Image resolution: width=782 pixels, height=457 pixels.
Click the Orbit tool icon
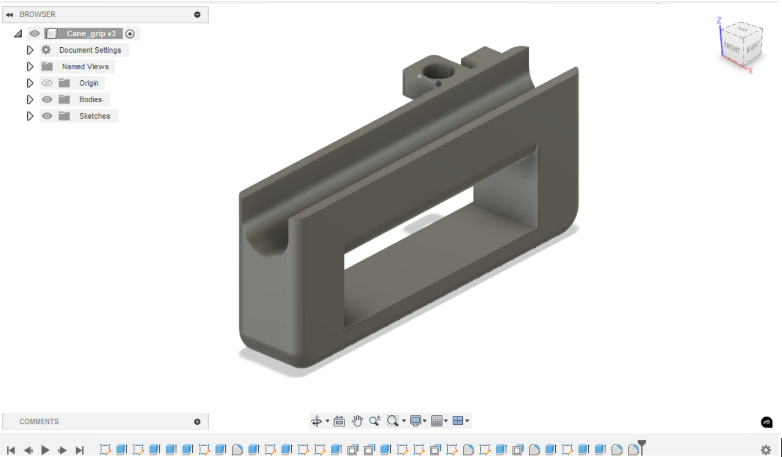[317, 421]
